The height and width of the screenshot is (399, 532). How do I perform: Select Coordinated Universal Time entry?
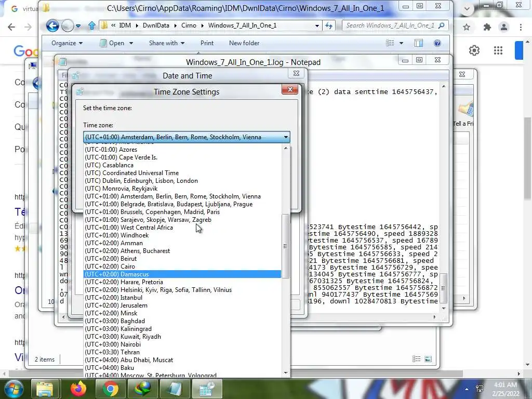click(x=182, y=173)
